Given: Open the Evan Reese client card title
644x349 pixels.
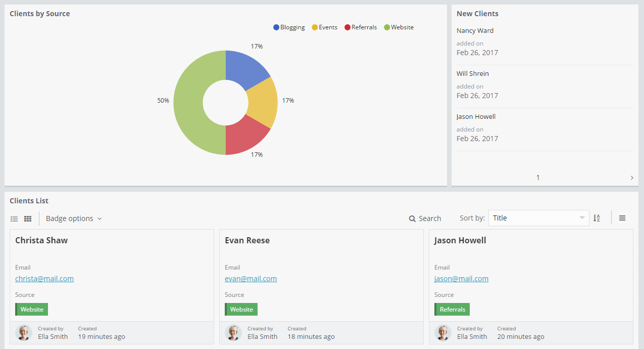Looking at the screenshot, I should [x=247, y=240].
